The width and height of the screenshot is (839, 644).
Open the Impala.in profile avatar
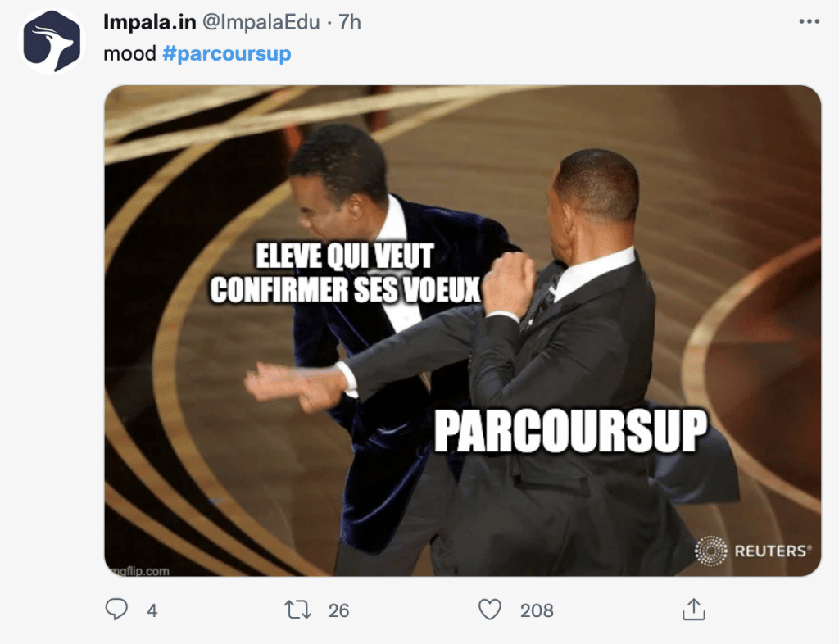click(52, 41)
